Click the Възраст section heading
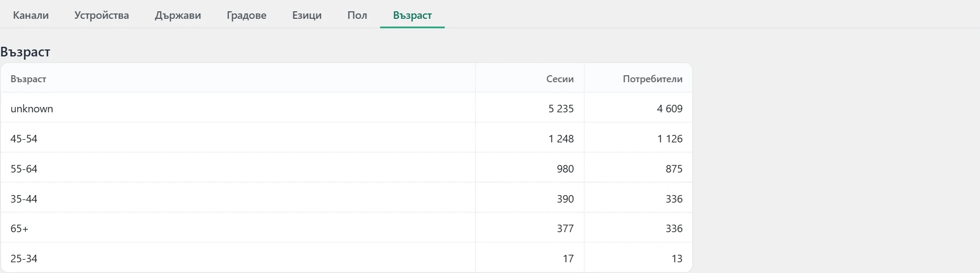980x273 pixels. (x=25, y=52)
